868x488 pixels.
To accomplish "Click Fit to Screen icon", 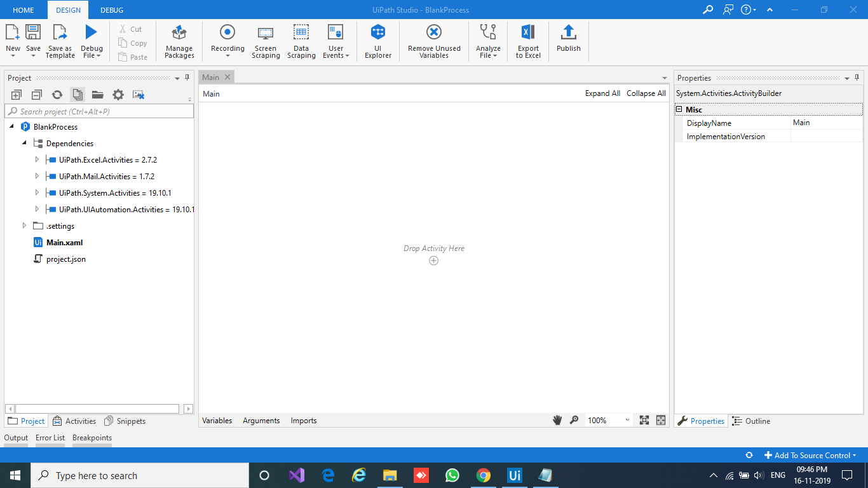I will [644, 420].
